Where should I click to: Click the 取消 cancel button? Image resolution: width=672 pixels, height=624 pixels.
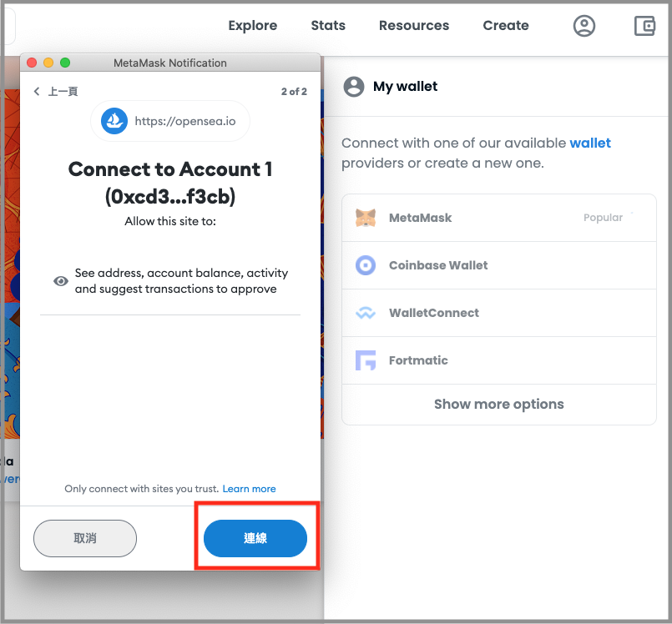coord(85,538)
